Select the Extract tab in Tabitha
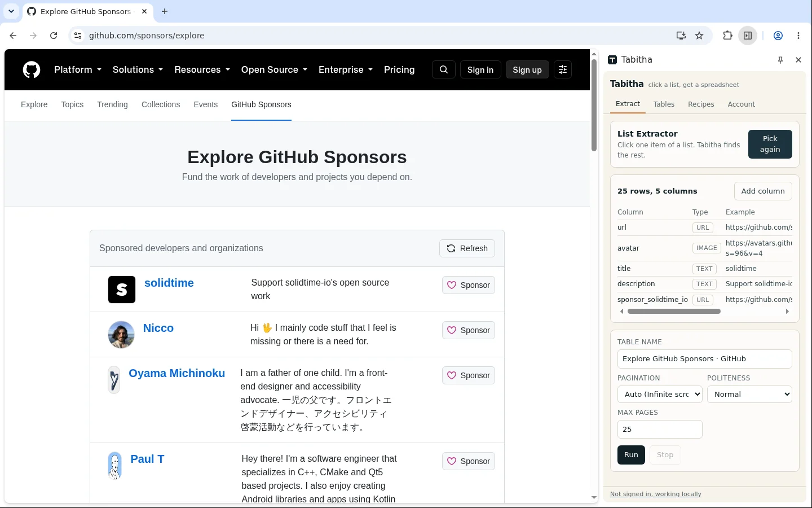812x508 pixels. [628, 104]
